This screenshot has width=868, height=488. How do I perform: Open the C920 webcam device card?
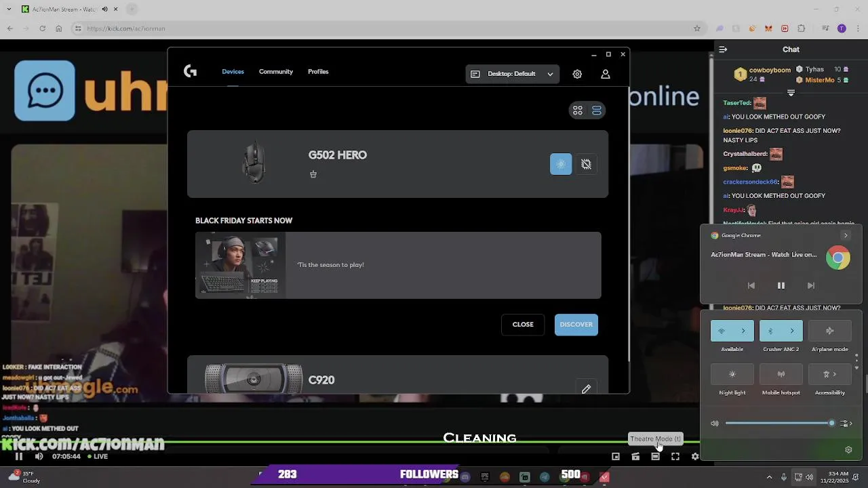[x=397, y=374]
